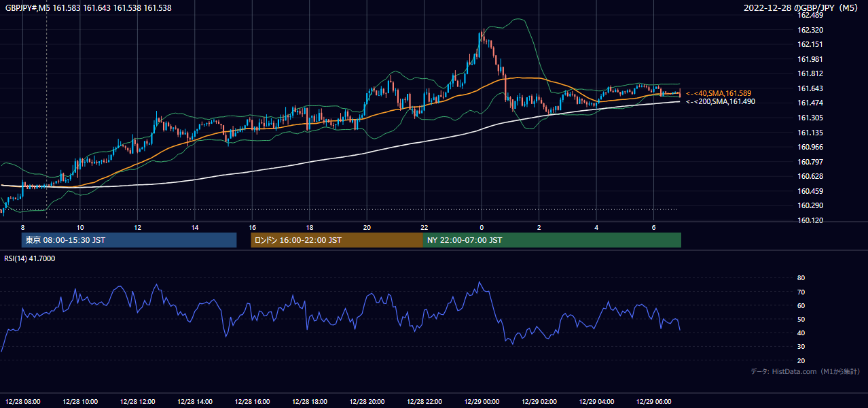This screenshot has height=408, width=868.
Task: Click the 161.812 price axis label
Action: pos(810,73)
